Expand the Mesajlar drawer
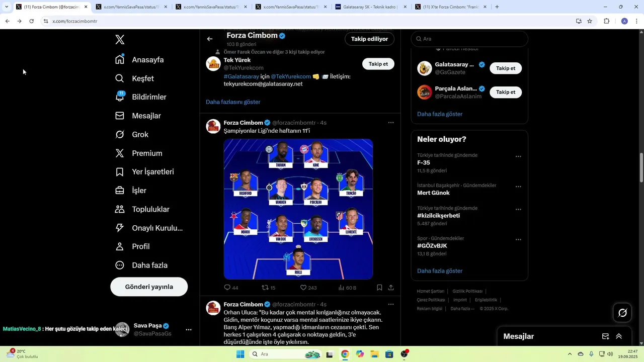 (x=619, y=336)
